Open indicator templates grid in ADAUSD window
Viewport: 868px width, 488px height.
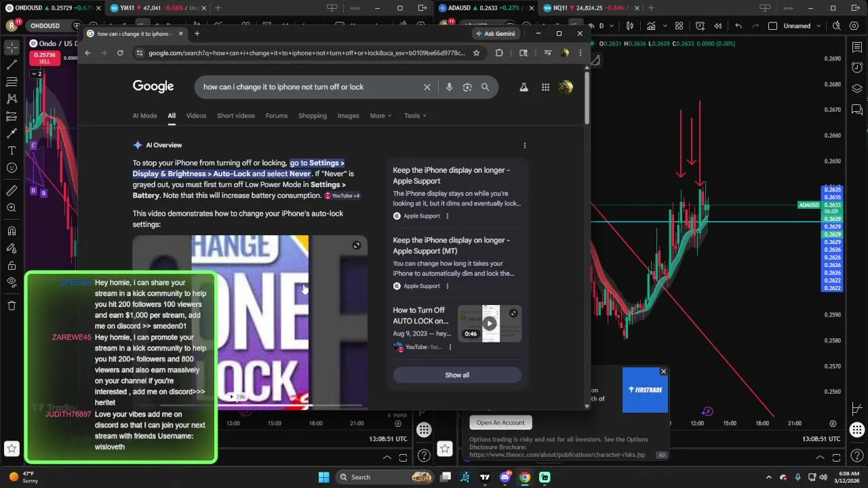click(679, 26)
